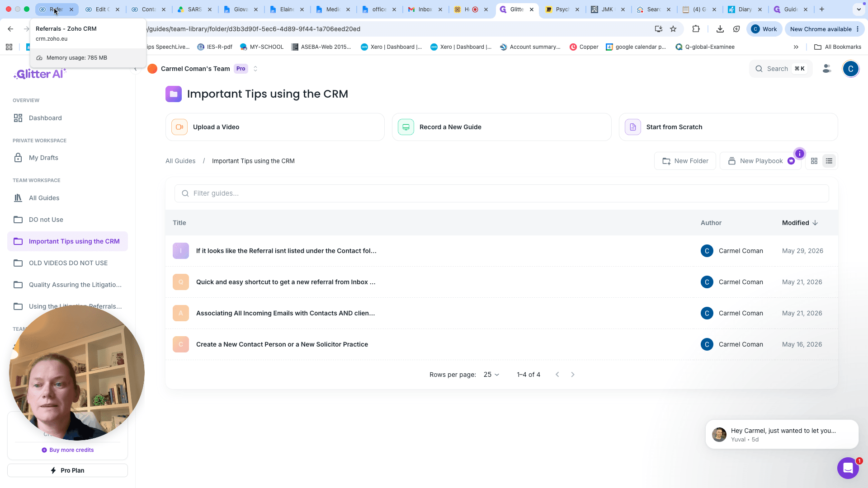Viewport: 868px width, 488px height.
Task: Open Chrome downloads icon
Action: point(720,29)
